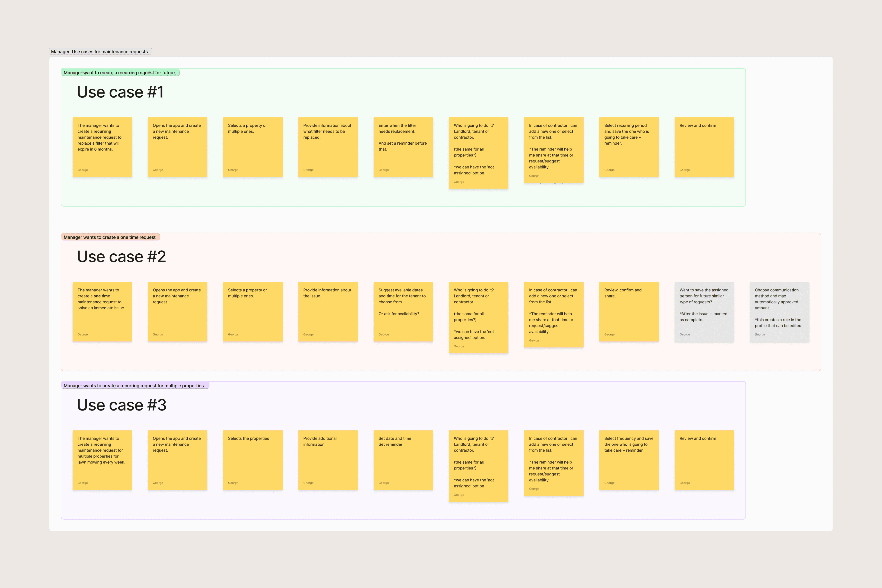Click the 'Suggest available dates and time' sticky note

click(403, 312)
